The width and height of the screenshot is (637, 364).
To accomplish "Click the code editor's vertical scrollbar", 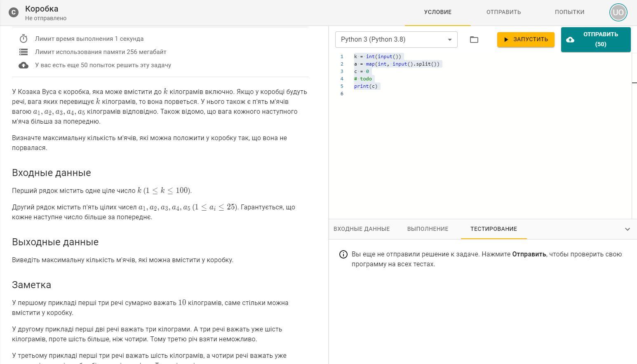I will [634, 136].
